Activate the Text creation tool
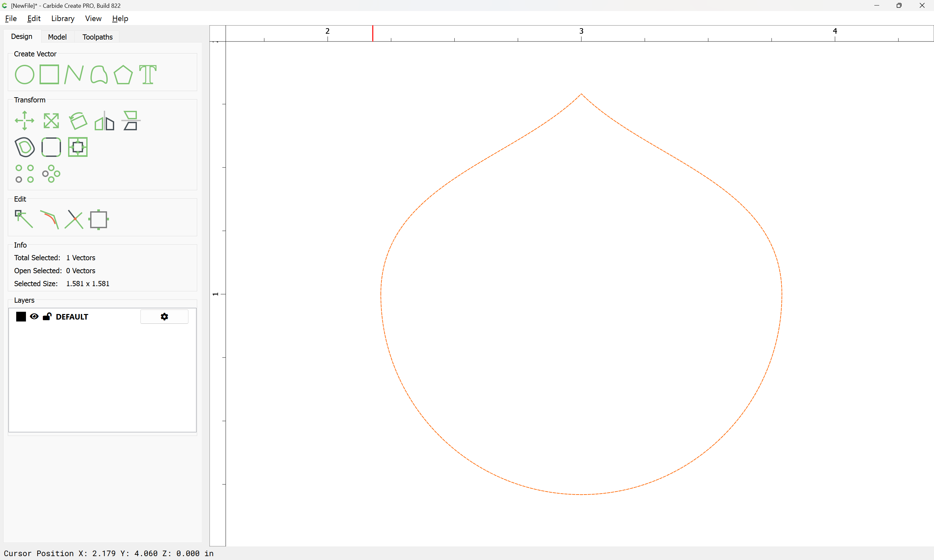This screenshot has height=560, width=934. point(148,75)
